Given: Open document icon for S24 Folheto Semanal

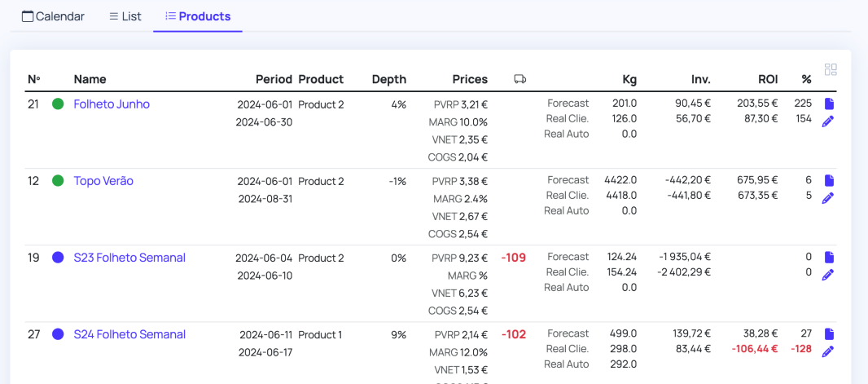Looking at the screenshot, I should pyautogui.click(x=829, y=334).
